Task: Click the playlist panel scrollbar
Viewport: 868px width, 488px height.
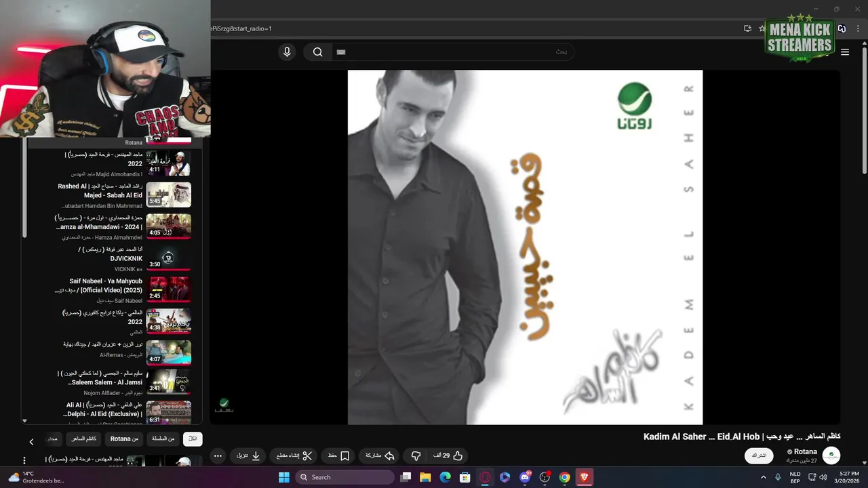Action: pos(24,188)
